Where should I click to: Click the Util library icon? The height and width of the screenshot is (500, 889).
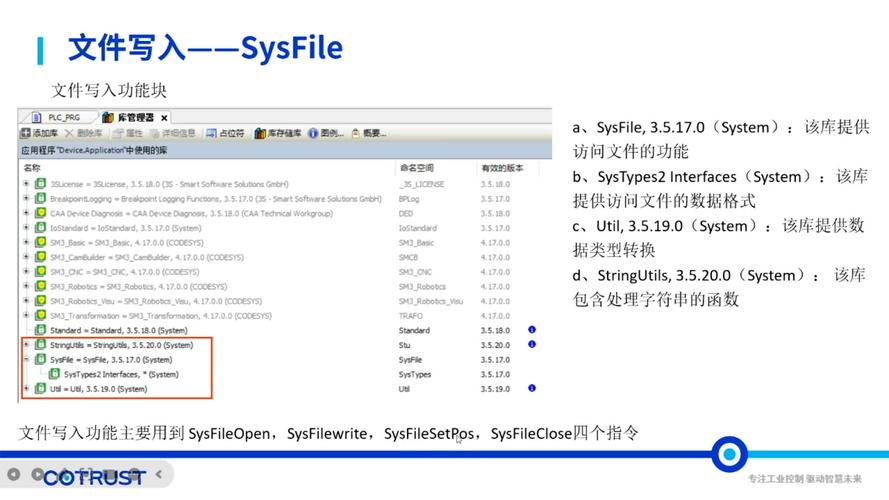[x=40, y=388]
